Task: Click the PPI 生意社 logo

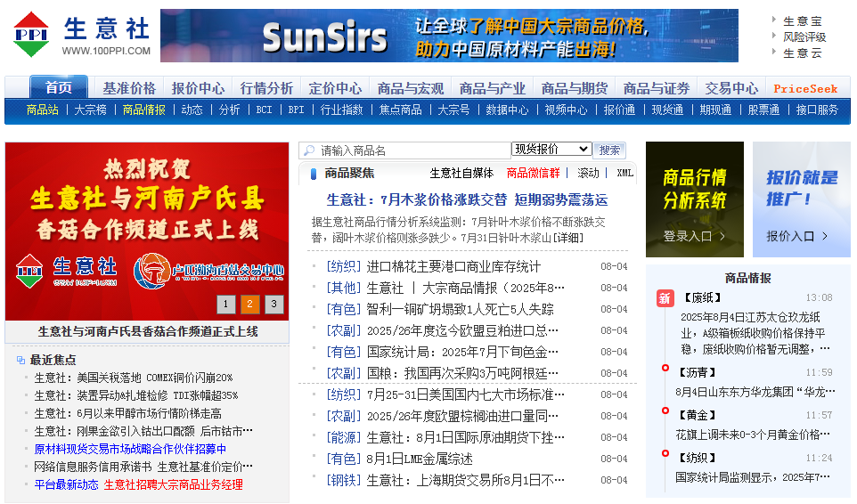Action: [82, 34]
